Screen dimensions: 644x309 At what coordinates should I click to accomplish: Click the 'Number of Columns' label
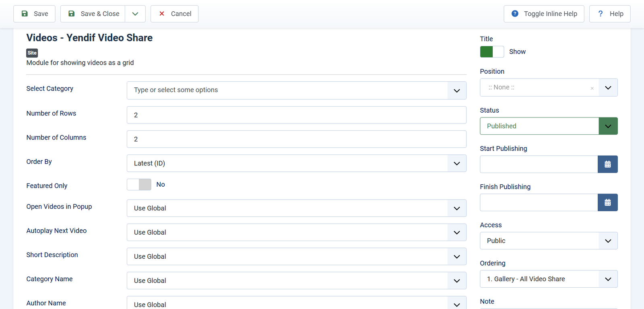(56, 138)
